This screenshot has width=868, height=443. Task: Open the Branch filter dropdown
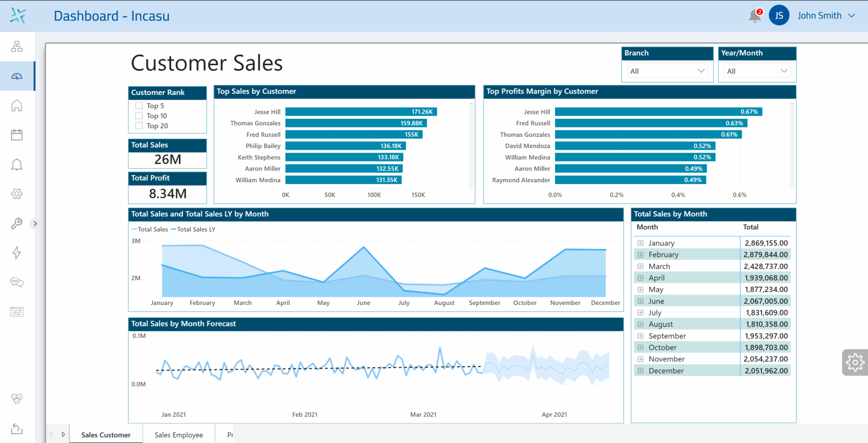667,71
